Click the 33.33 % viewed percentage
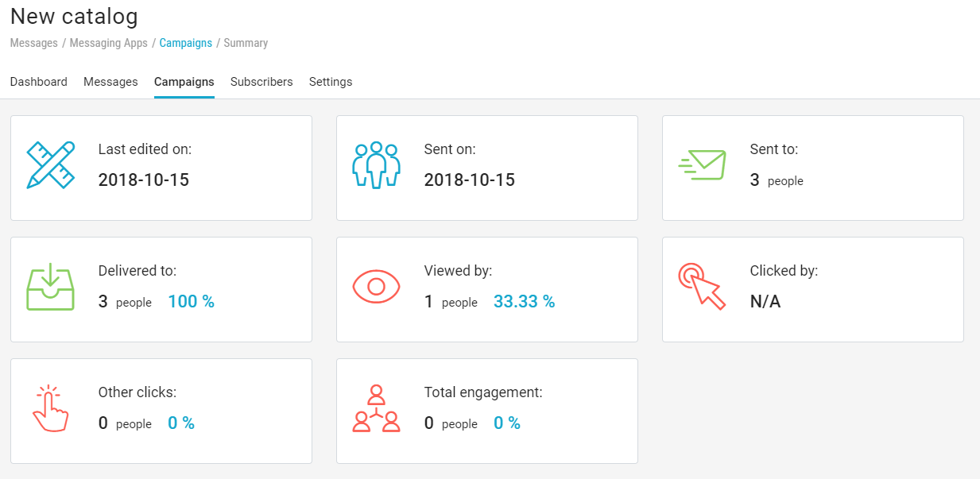 (524, 302)
